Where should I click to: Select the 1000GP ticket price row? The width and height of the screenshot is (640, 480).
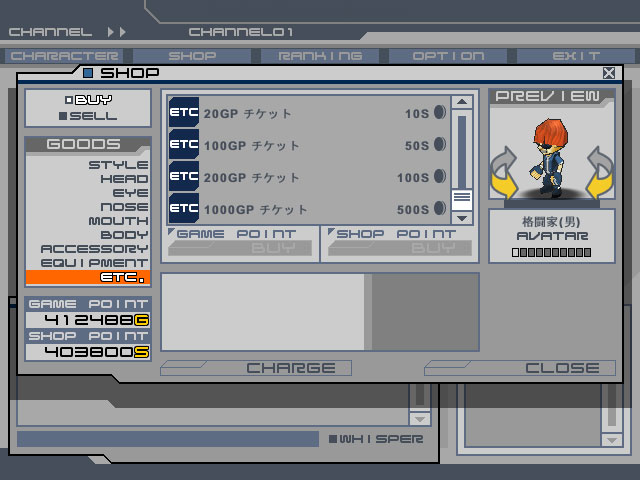pyautogui.click(x=310, y=209)
